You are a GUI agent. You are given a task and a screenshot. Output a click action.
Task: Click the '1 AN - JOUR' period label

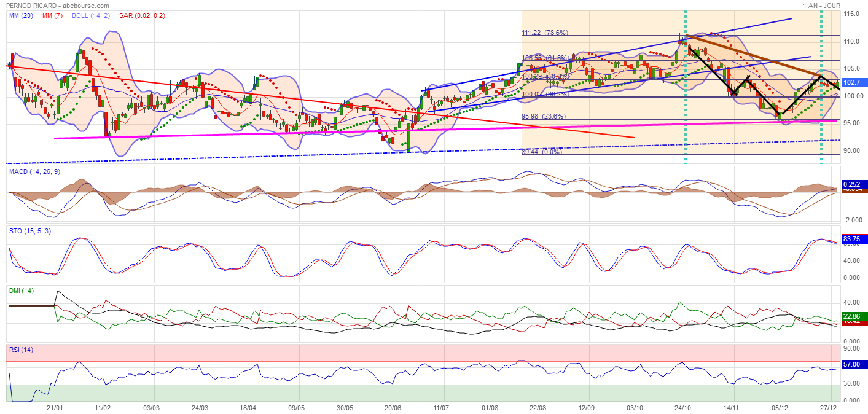[821, 6]
